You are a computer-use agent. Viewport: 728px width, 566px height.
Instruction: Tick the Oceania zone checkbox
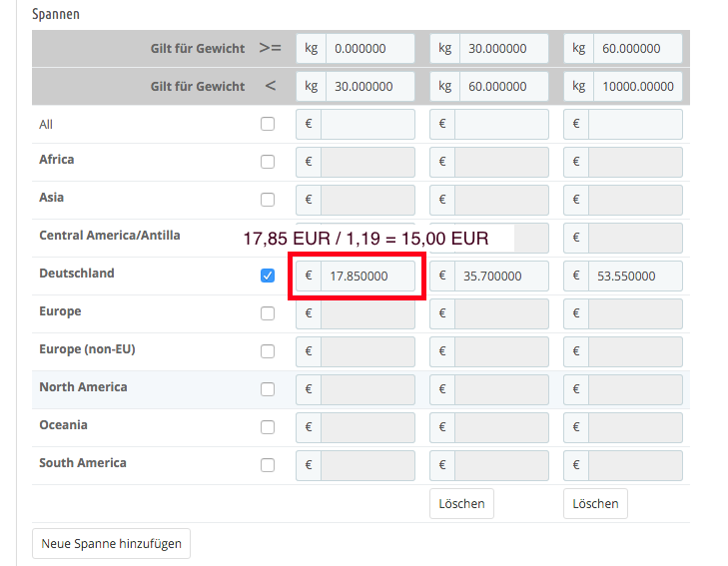[267, 427]
